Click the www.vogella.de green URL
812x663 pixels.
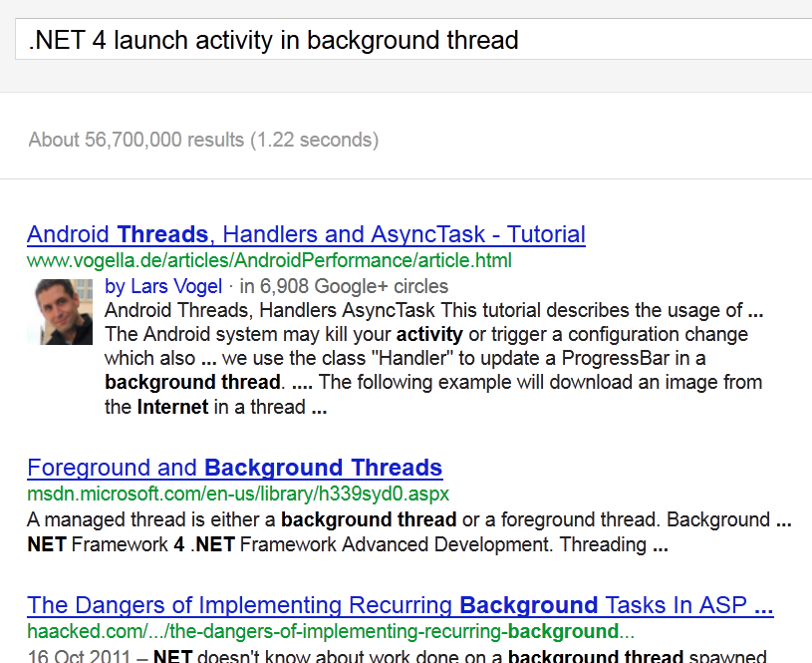coord(269,261)
